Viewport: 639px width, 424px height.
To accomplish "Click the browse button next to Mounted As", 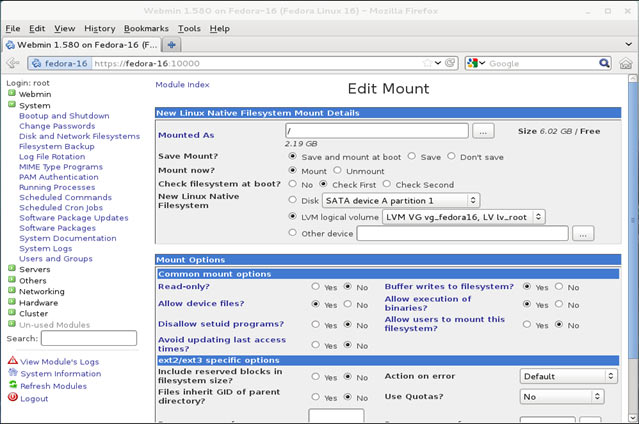I will pos(483,131).
